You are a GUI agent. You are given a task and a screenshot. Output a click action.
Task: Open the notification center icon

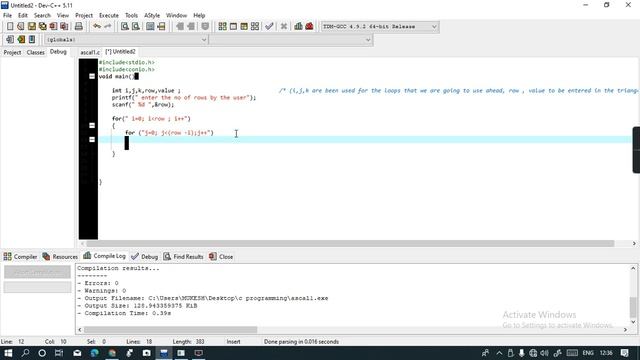pyautogui.click(x=624, y=353)
